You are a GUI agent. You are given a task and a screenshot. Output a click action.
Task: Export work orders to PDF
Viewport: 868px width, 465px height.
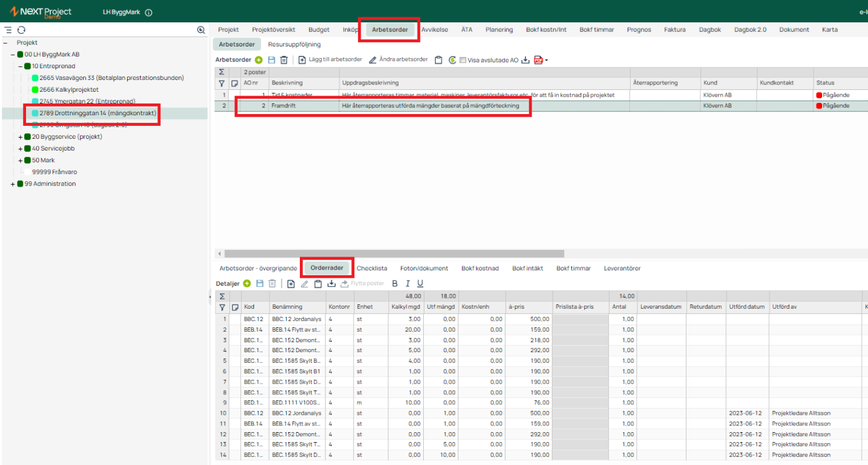538,60
